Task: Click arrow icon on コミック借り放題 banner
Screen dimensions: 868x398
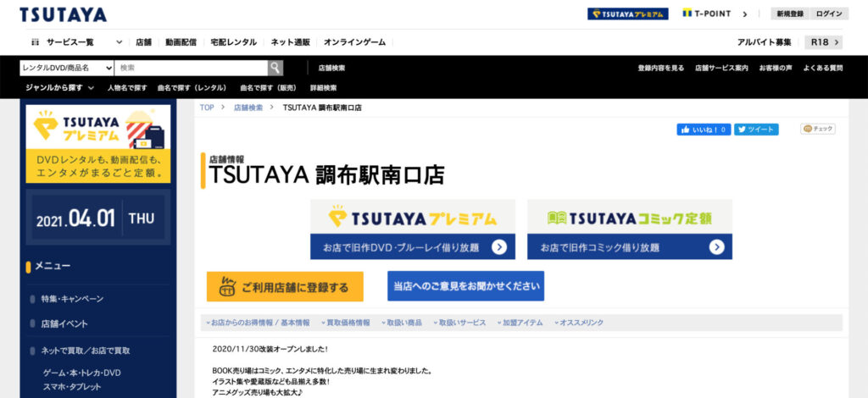Action: (x=716, y=246)
